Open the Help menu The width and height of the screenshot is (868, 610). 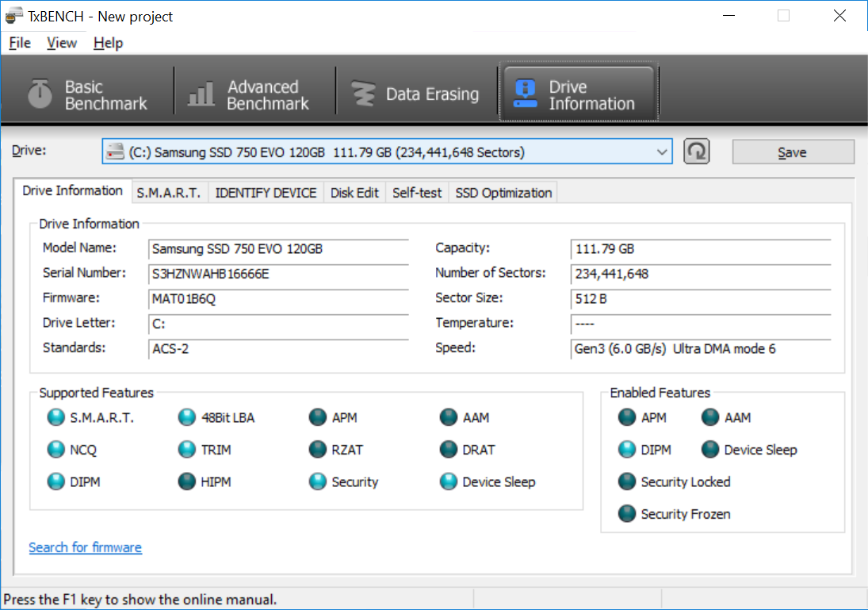coord(108,43)
